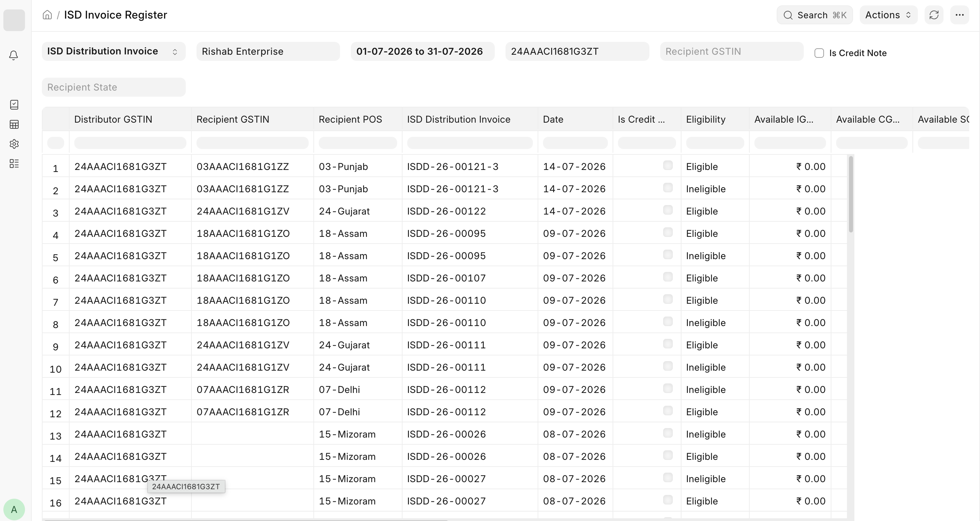The height and width of the screenshot is (521, 980).
Task: Refresh the report with reload icon
Action: pos(934,15)
